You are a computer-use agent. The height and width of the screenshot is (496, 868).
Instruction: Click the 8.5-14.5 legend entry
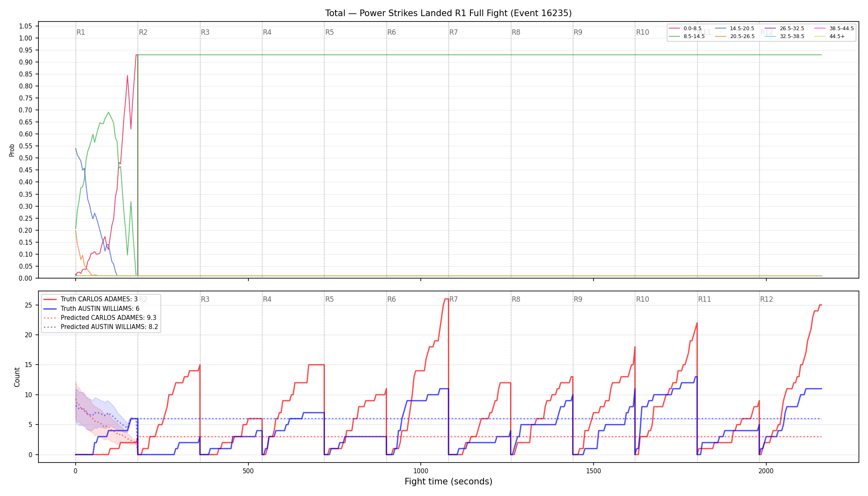[687, 36]
